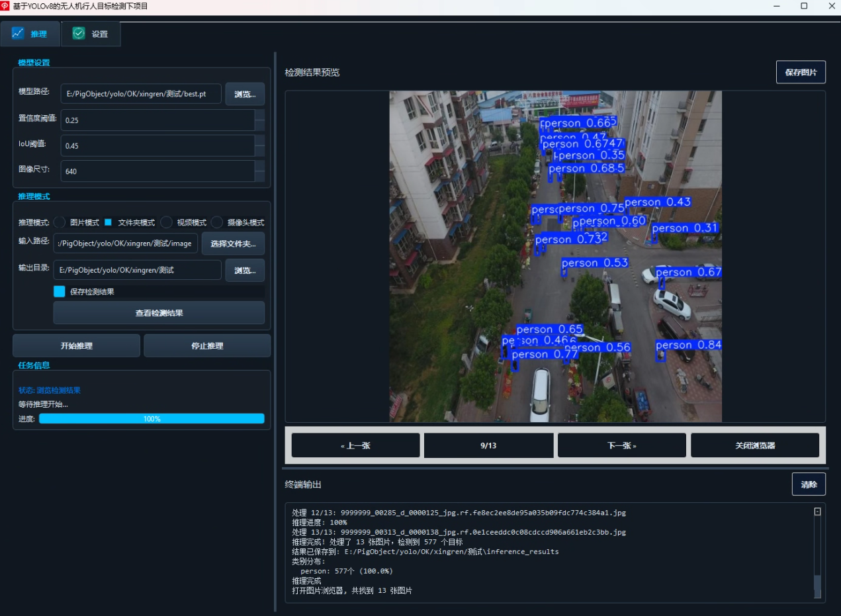Select the 图片模式 inference radio button
The image size is (841, 616).
59,222
